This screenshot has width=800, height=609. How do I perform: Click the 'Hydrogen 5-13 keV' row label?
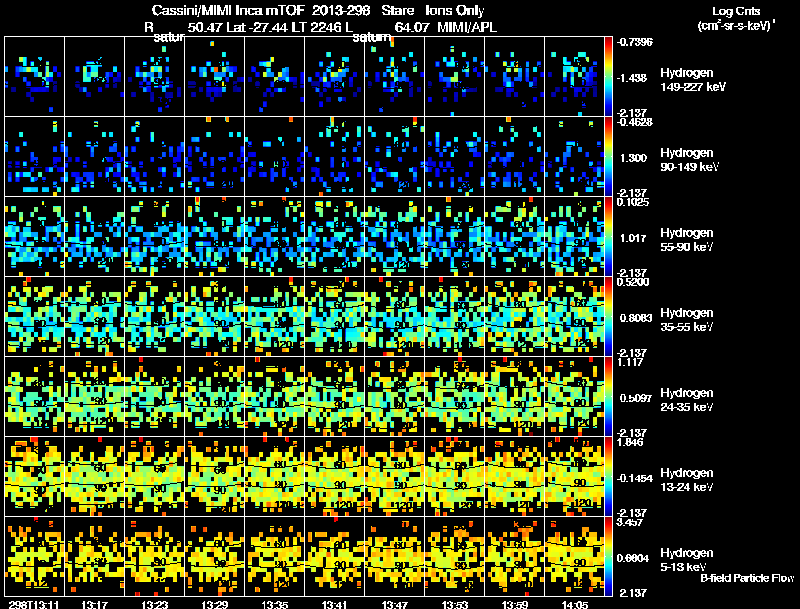pyautogui.click(x=687, y=560)
